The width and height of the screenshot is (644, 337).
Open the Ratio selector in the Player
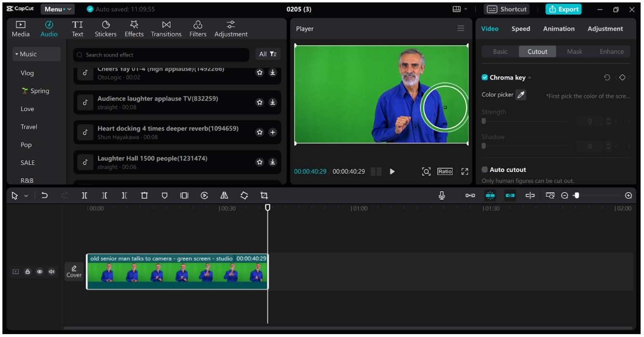445,171
